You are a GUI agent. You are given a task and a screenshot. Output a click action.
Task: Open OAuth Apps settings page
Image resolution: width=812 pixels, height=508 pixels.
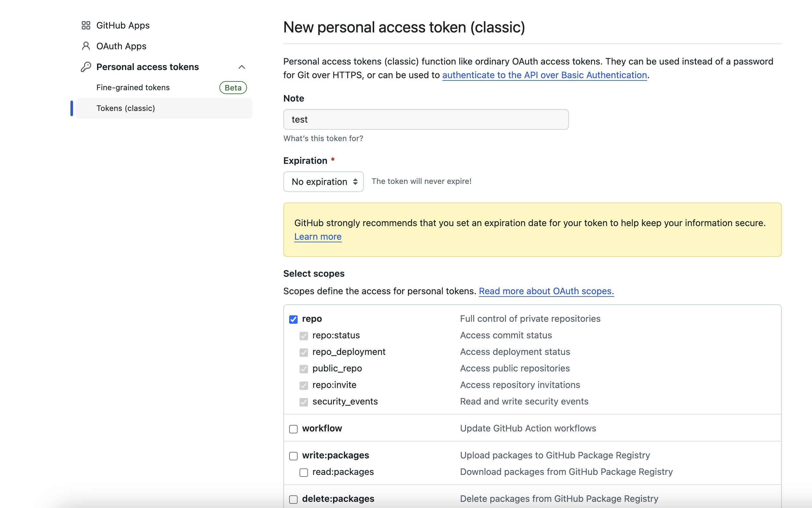click(x=121, y=46)
